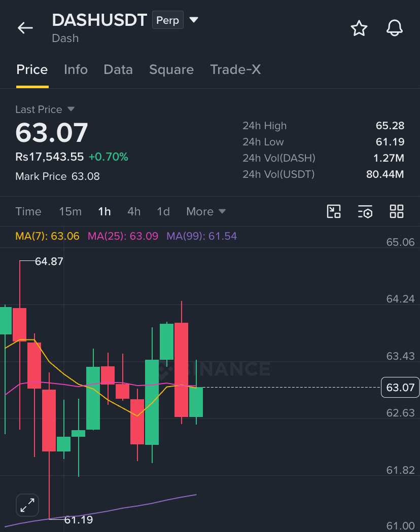Open chart indicator settings icon
Image resolution: width=420 pixels, height=532 pixels.
click(365, 211)
